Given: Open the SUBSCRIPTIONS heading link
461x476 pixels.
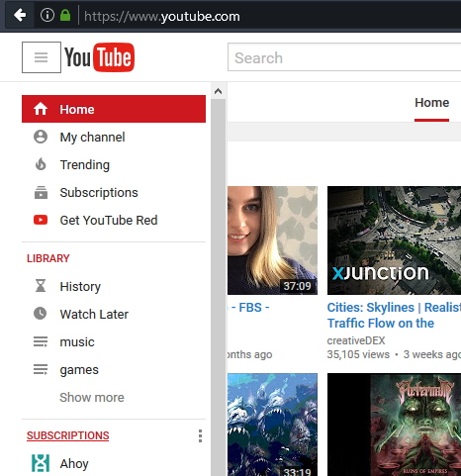Looking at the screenshot, I should coord(68,435).
